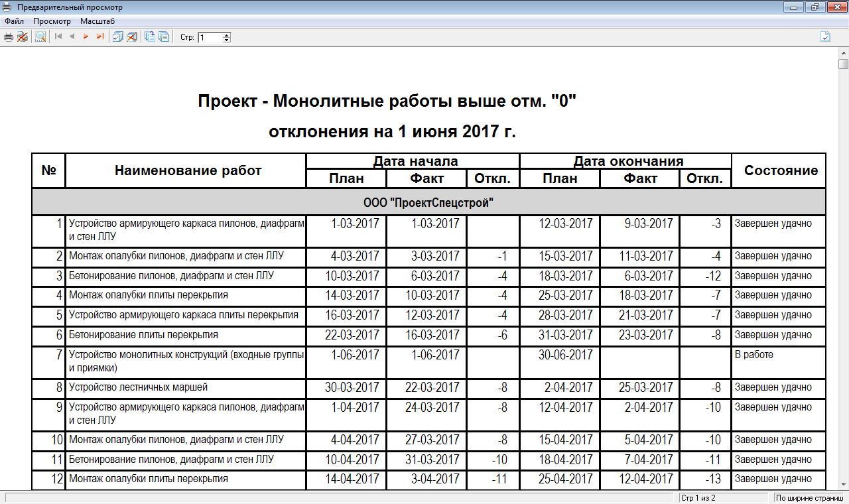Image resolution: width=849 pixels, height=504 pixels.
Task: Click 'Бетонирование плиты перекрытия' in row 6
Action: [143, 335]
